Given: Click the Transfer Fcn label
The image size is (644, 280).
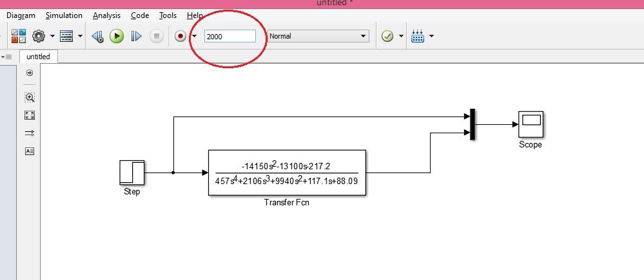Looking at the screenshot, I should [x=287, y=202].
